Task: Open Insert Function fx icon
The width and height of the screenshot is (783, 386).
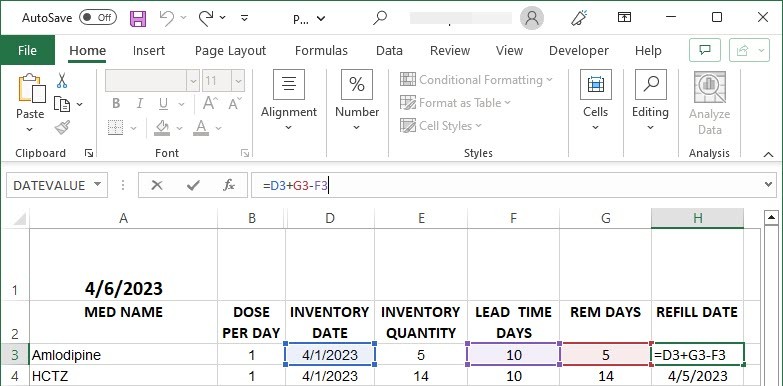Action: point(228,186)
